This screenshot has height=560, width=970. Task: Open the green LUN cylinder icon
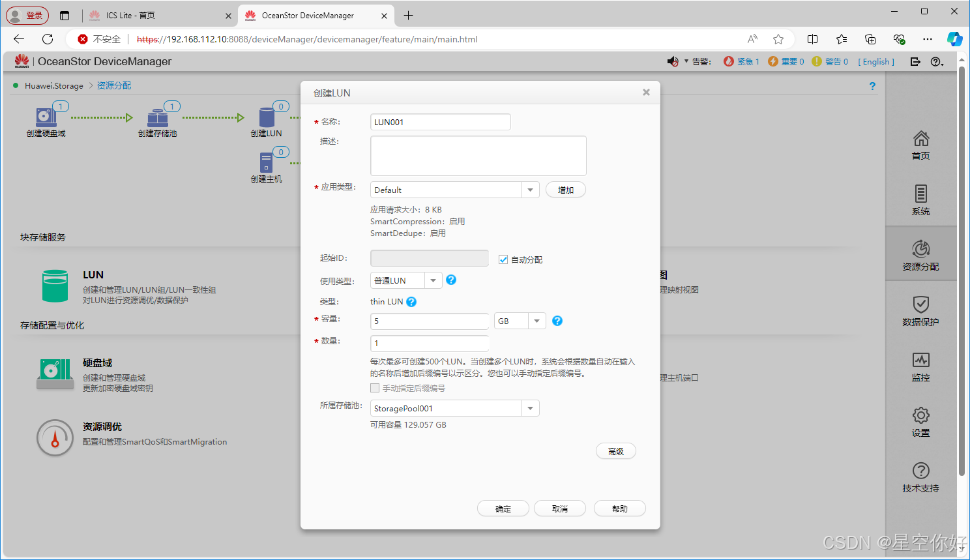[55, 286]
